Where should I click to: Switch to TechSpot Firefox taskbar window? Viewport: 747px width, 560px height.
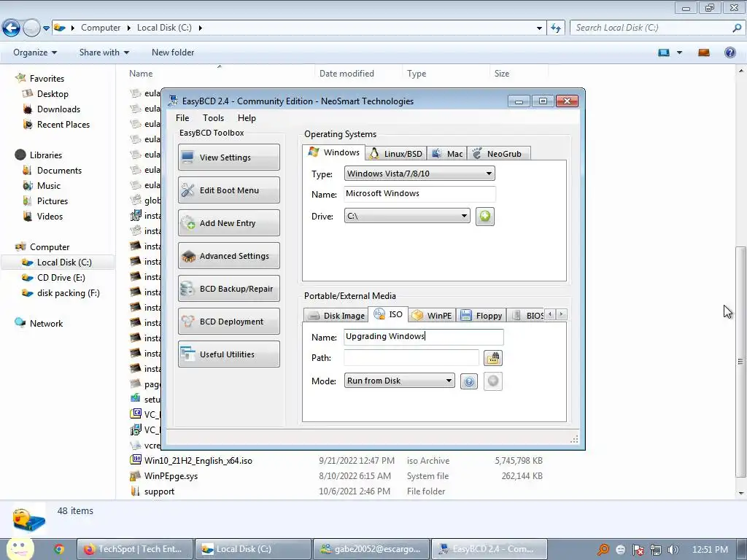[135, 549]
